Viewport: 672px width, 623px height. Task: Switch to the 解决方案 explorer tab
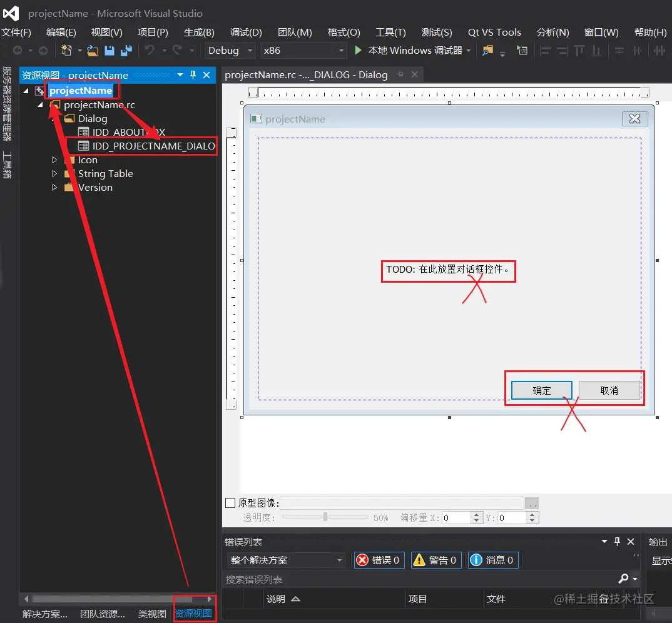(44, 614)
